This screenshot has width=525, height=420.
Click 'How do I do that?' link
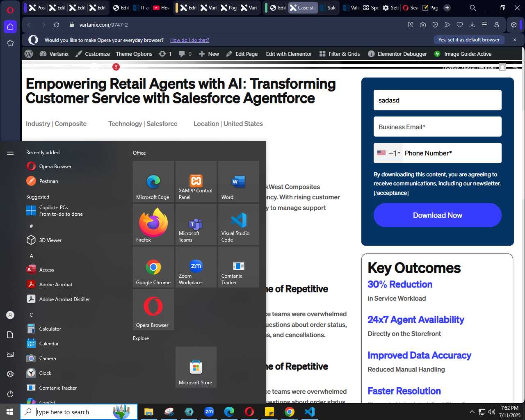click(189, 40)
